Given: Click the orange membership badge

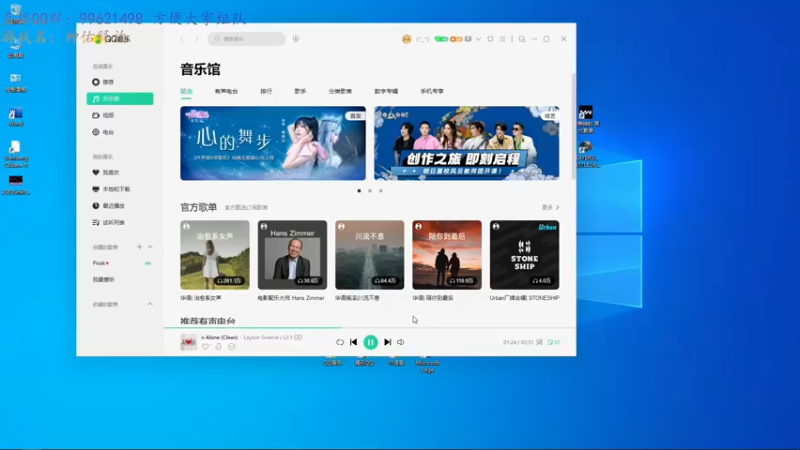Looking at the screenshot, I should pos(456,39).
